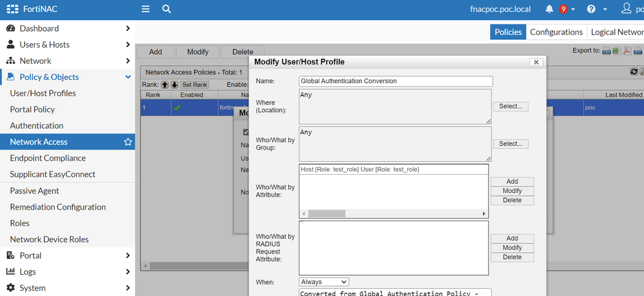Image resolution: width=644 pixels, height=296 pixels.
Task: Click the green Enabled checkmark in row 1
Action: pos(177,108)
